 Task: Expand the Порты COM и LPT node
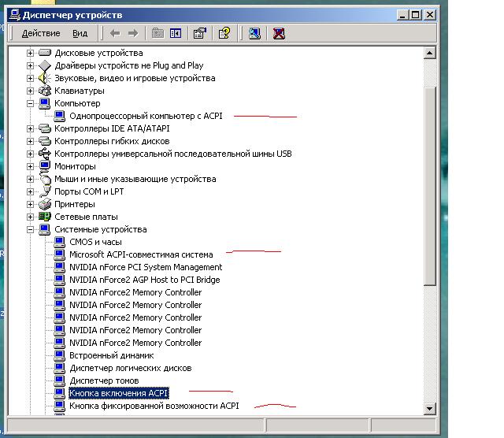click(30, 191)
